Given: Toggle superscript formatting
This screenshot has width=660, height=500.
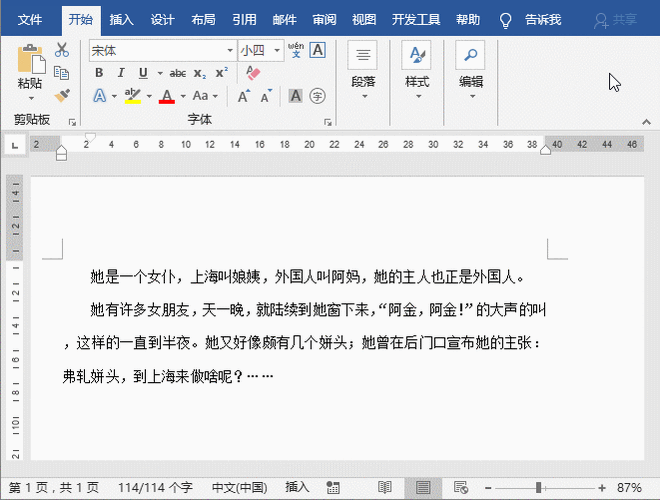Looking at the screenshot, I should [221, 73].
